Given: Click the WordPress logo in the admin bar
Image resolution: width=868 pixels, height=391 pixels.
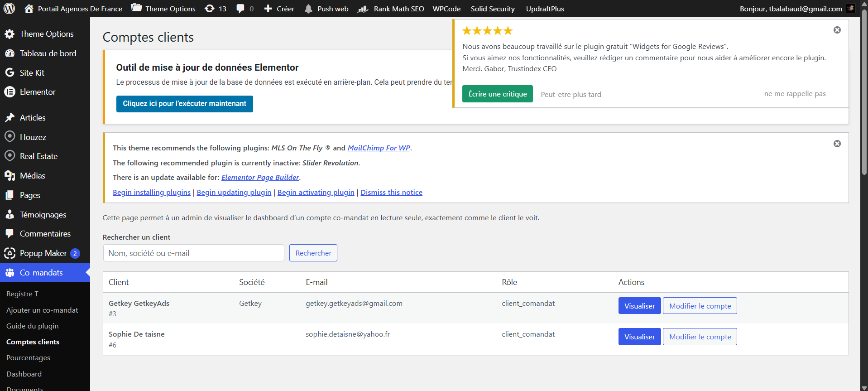Looking at the screenshot, I should (9, 9).
